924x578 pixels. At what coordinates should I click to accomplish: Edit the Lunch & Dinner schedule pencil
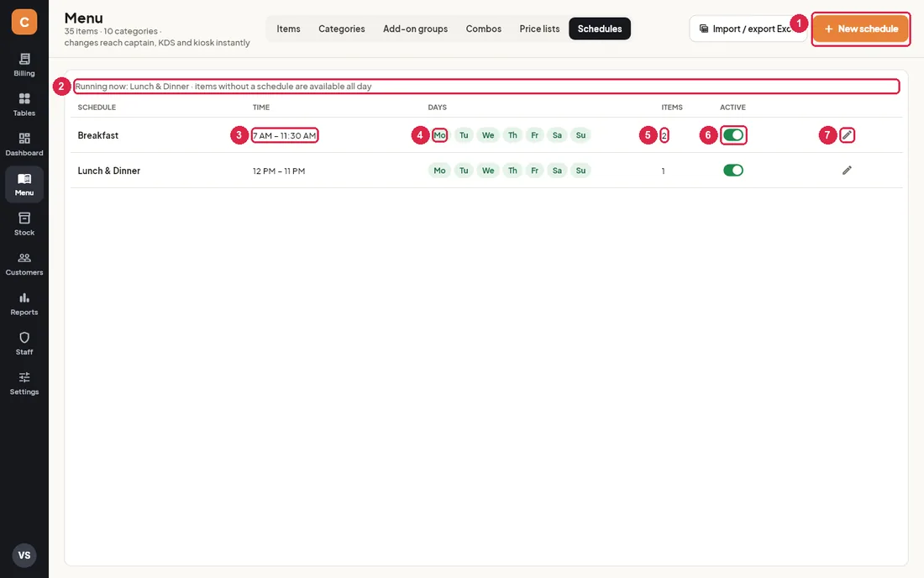click(847, 171)
